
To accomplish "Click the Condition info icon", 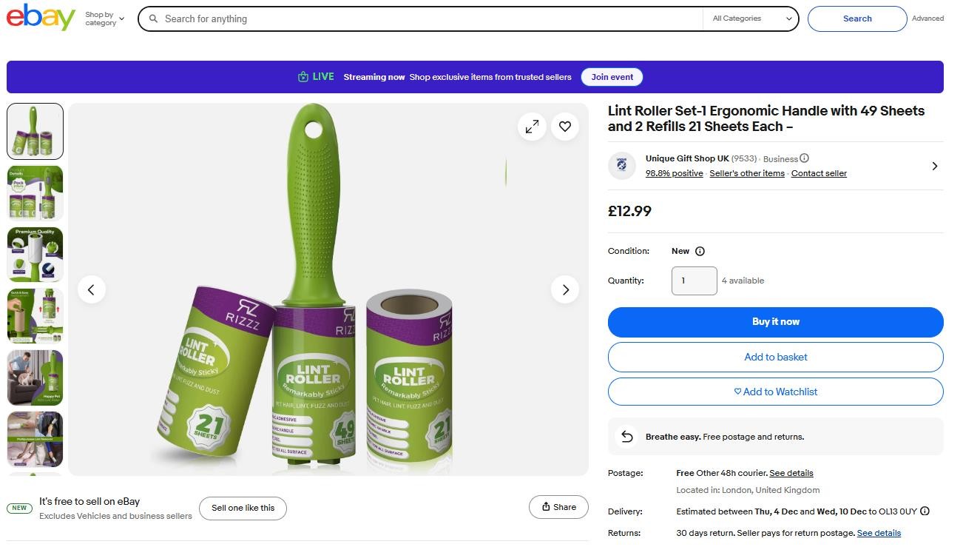I will pos(700,251).
